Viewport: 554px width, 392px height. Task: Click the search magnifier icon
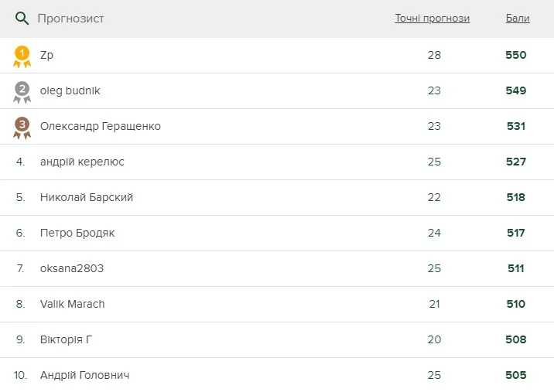pyautogui.click(x=22, y=18)
